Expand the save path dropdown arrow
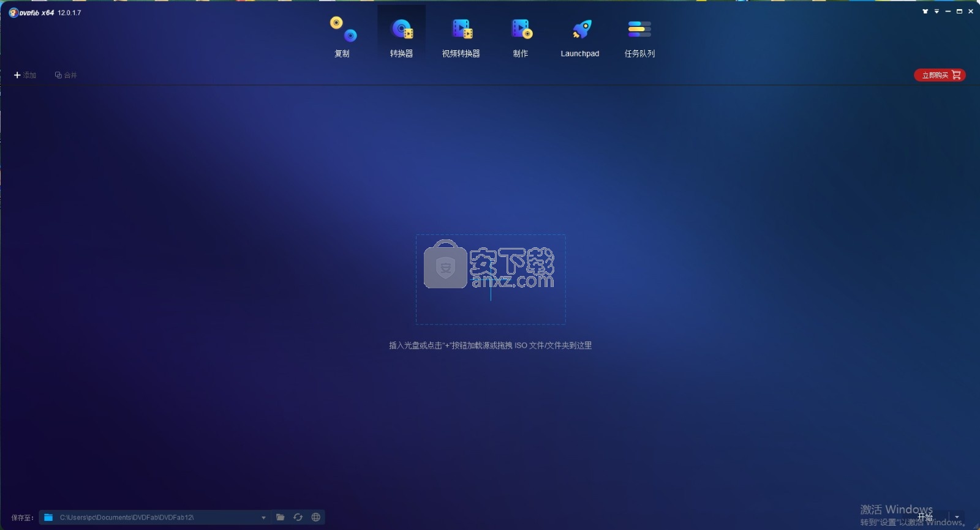Screen dimensions: 980x530 tap(263, 518)
